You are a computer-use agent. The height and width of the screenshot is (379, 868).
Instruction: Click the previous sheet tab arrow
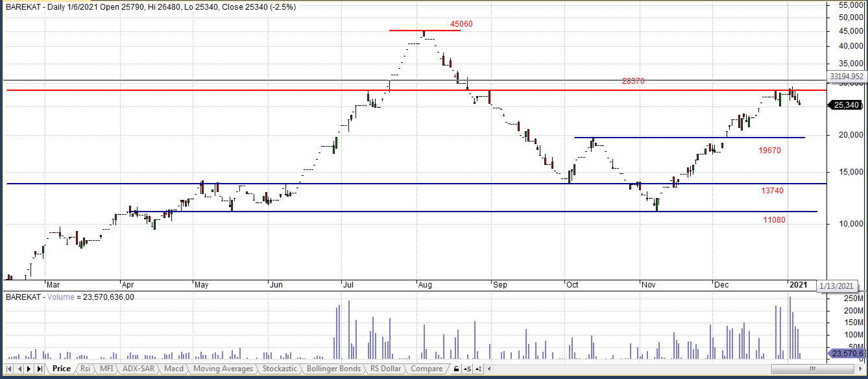(x=19, y=369)
